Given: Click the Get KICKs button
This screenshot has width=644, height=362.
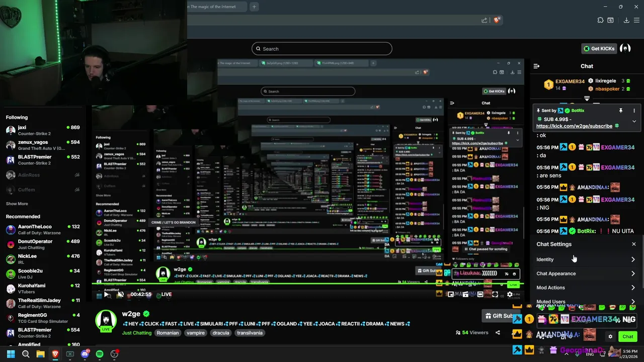Looking at the screenshot, I should (599, 49).
